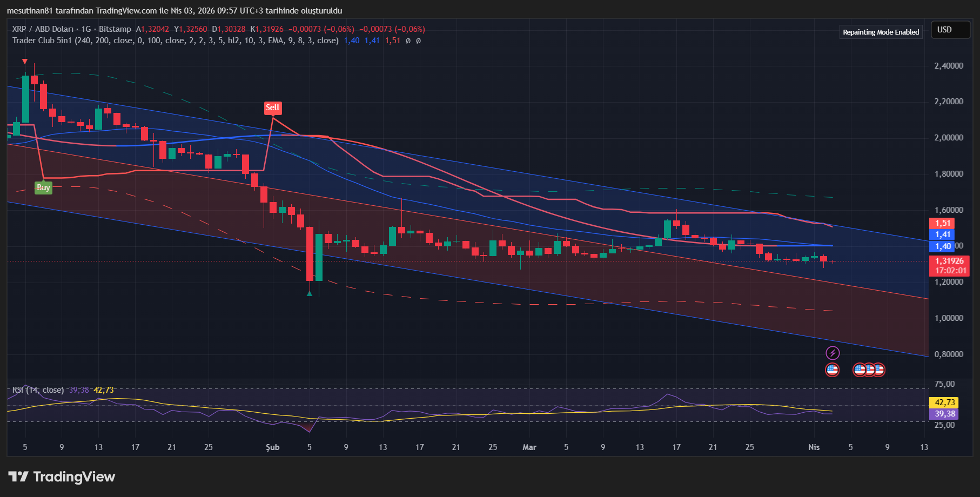The height and width of the screenshot is (497, 980).
Task: Click the red triangle marker above the first candle
Action: point(24,62)
